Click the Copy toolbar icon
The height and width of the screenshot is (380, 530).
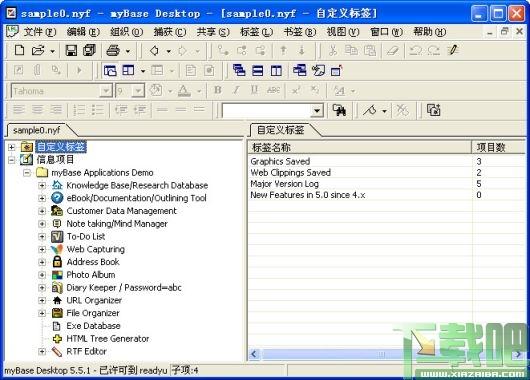(x=351, y=50)
